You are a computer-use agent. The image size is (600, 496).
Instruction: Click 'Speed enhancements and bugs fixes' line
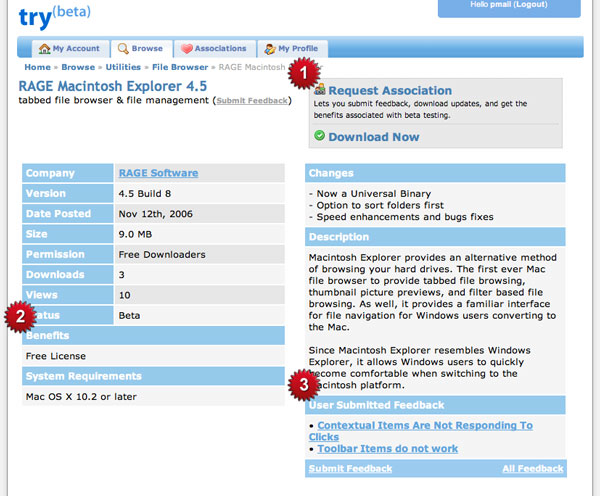405,217
